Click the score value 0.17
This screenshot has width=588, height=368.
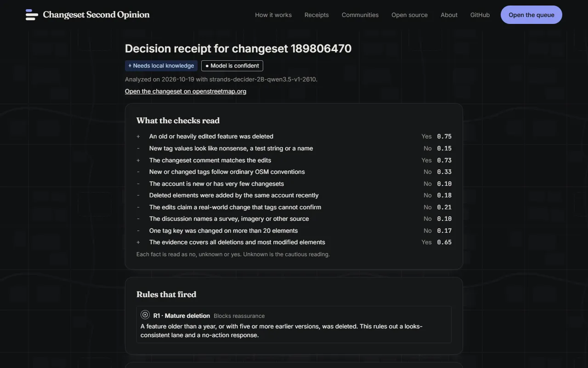(x=444, y=230)
